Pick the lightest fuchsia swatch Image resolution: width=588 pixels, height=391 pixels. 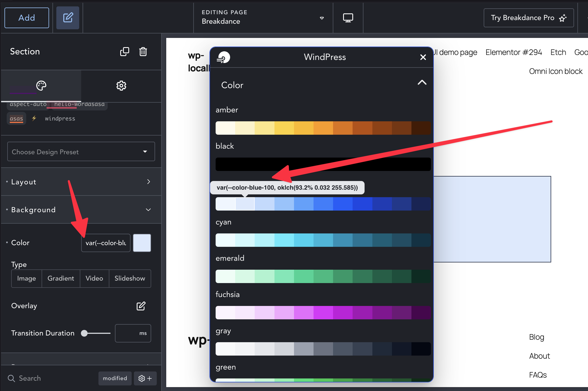[x=225, y=313]
